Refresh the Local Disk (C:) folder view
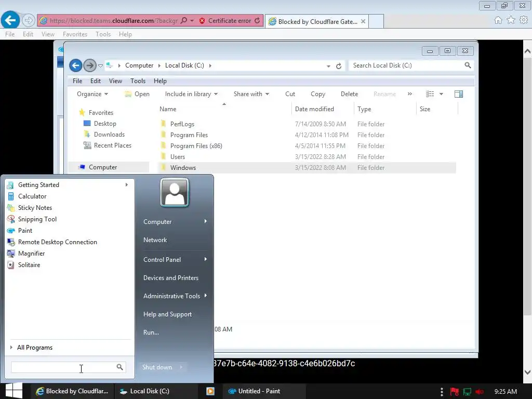 coord(339,66)
